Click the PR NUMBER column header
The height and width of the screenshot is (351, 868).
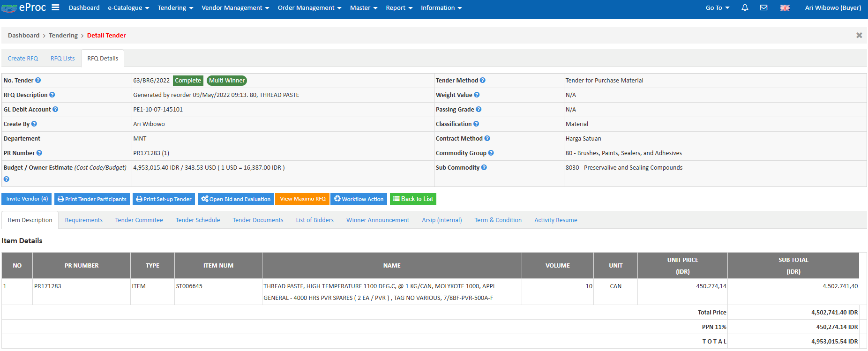(82, 266)
